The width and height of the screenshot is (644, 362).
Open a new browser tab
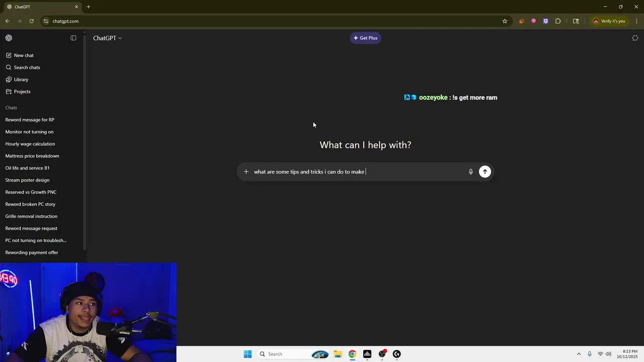89,7
